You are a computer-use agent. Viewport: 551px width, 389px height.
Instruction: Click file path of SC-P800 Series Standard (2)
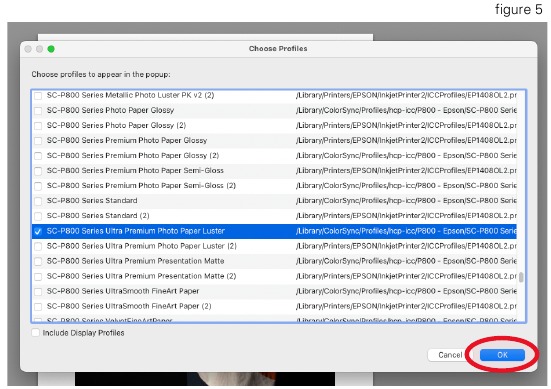pyautogui.click(x=406, y=216)
